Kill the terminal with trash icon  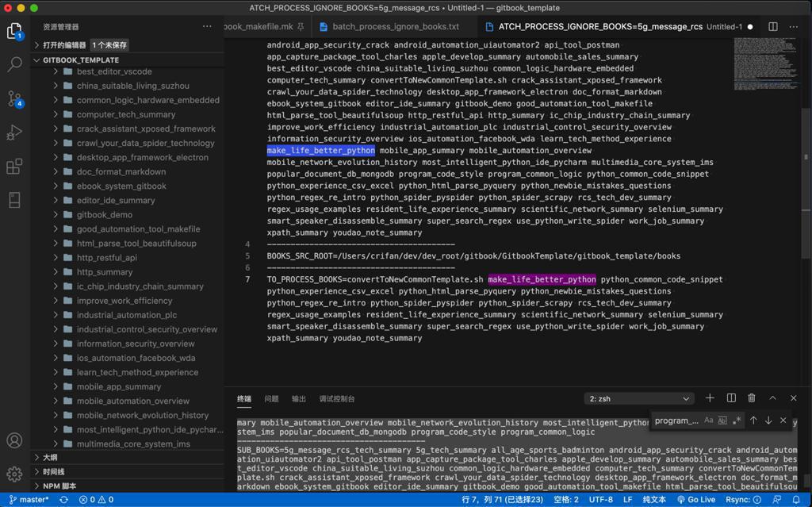pos(752,398)
